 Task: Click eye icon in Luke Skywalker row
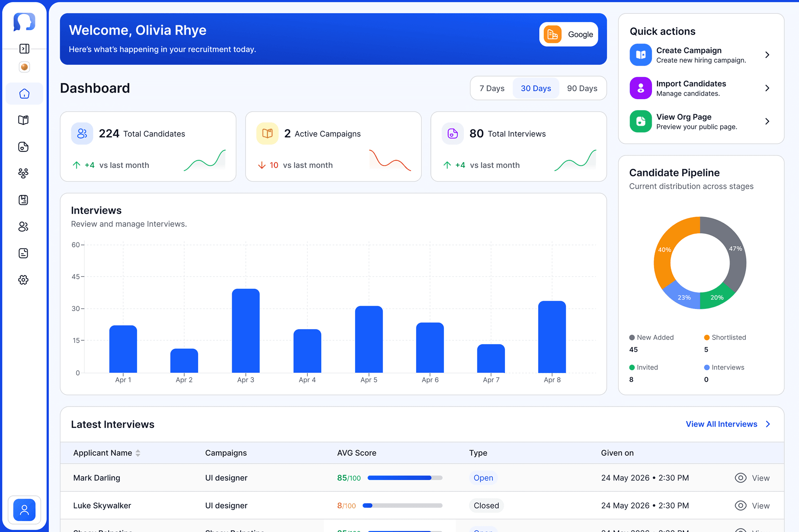(740, 506)
